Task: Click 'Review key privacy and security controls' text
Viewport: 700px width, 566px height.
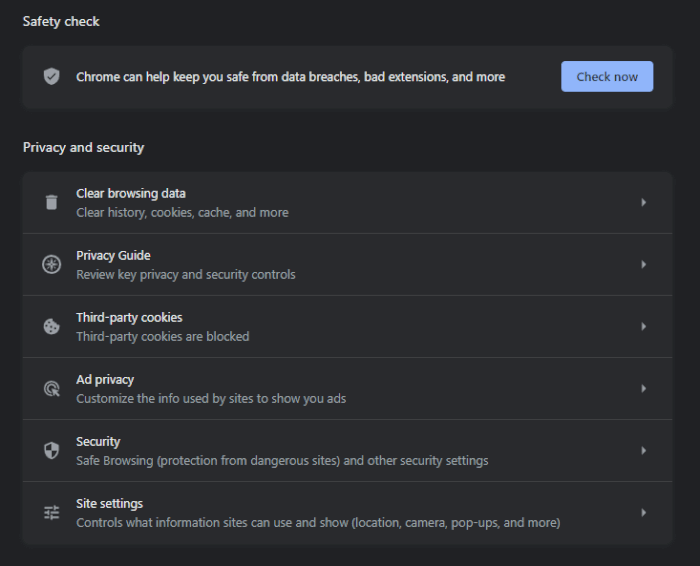Action: pos(186,275)
